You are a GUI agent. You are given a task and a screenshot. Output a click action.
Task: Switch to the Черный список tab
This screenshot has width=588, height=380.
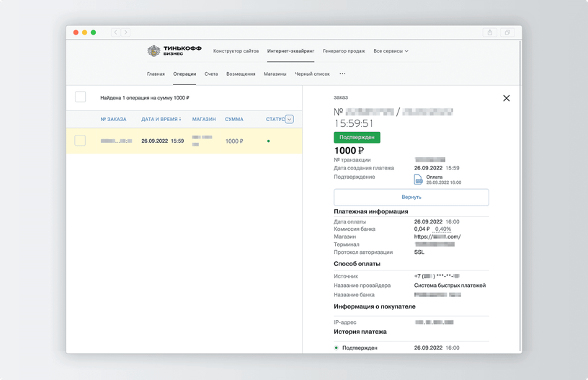pyautogui.click(x=312, y=74)
